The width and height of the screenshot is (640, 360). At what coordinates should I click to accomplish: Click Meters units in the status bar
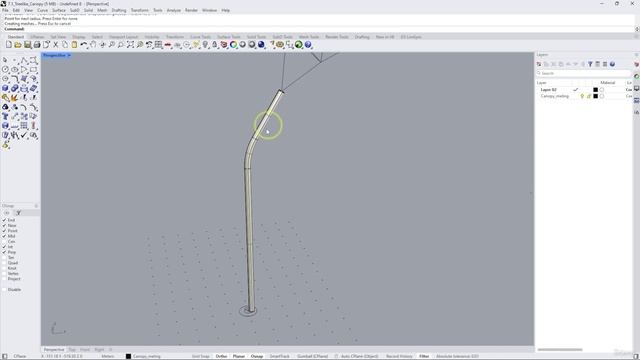tap(108, 356)
